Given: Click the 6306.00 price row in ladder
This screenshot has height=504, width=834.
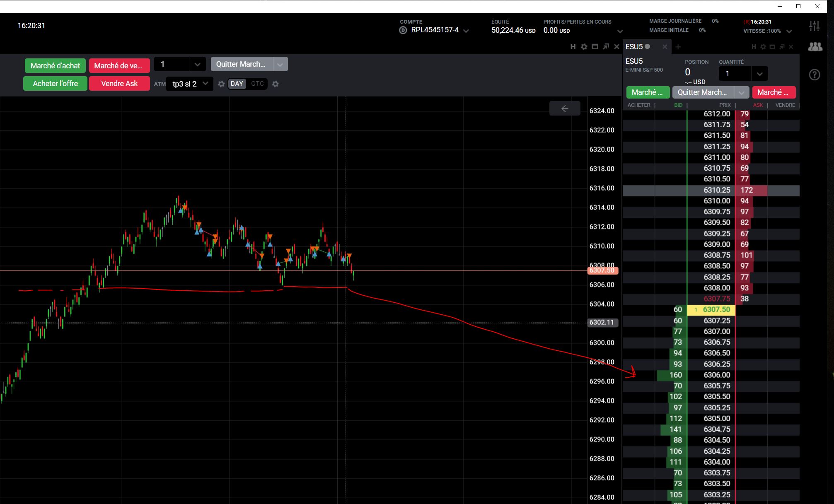Looking at the screenshot, I should click(x=717, y=375).
